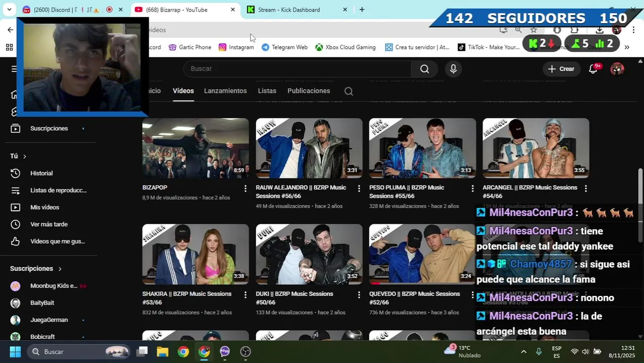Open the volume control in tray

[x=585, y=351]
